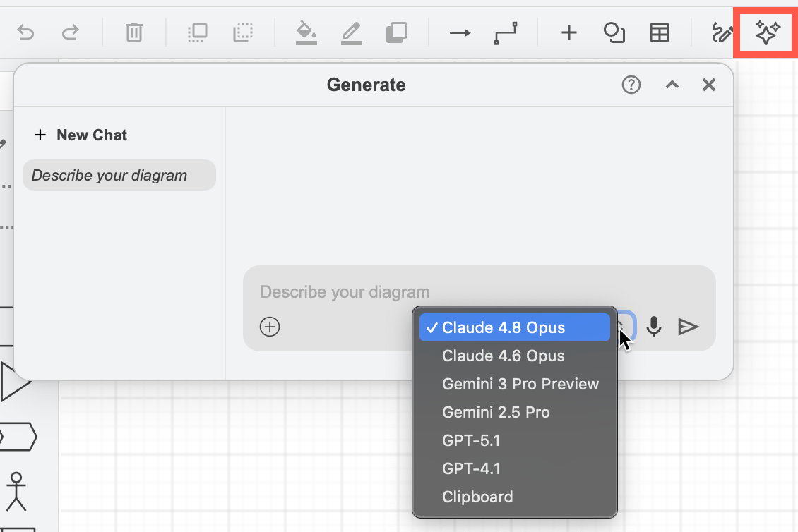The height and width of the screenshot is (532, 798).
Task: Toggle the Shadow icon in toolbar
Action: 397,32
